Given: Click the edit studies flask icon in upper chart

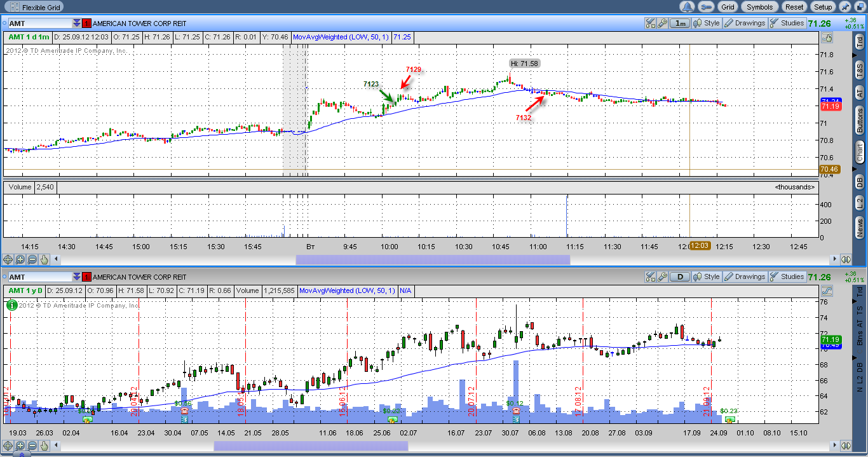Looking at the screenshot, I should pyautogui.click(x=651, y=24).
